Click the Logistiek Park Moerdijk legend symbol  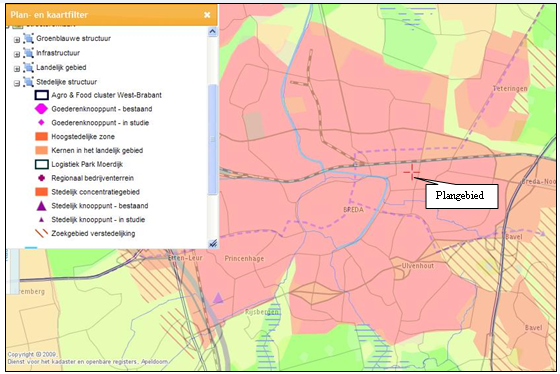41,164
